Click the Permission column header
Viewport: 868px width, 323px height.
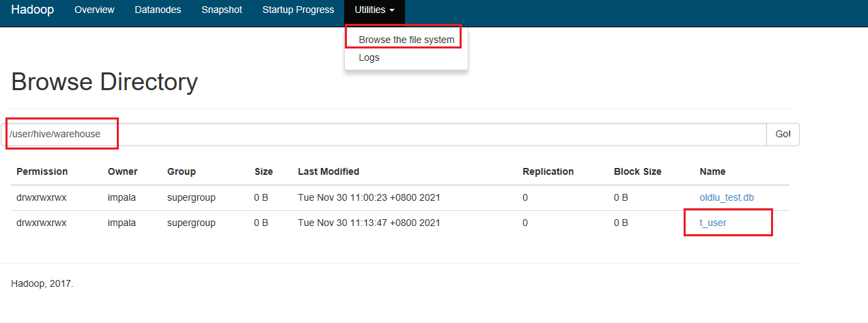tap(42, 171)
